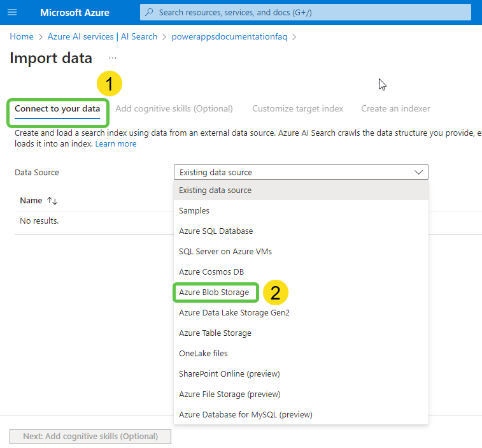The height and width of the screenshot is (448, 482).
Task: Choose SharePoint Online (preview) option
Action: (229, 374)
